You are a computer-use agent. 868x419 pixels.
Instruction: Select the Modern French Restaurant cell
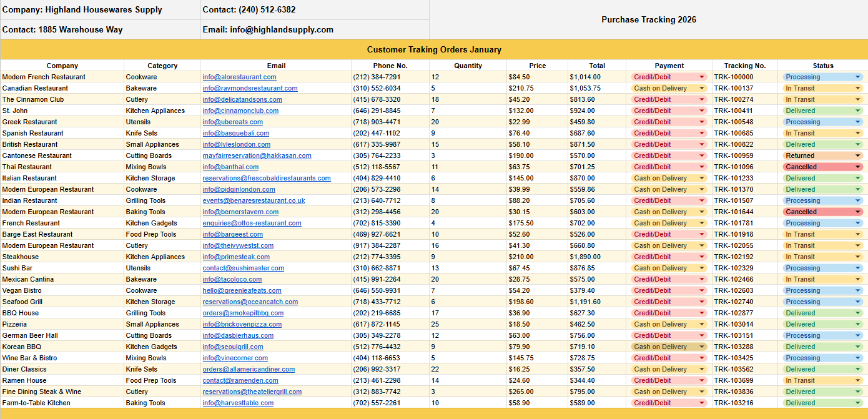(62, 77)
